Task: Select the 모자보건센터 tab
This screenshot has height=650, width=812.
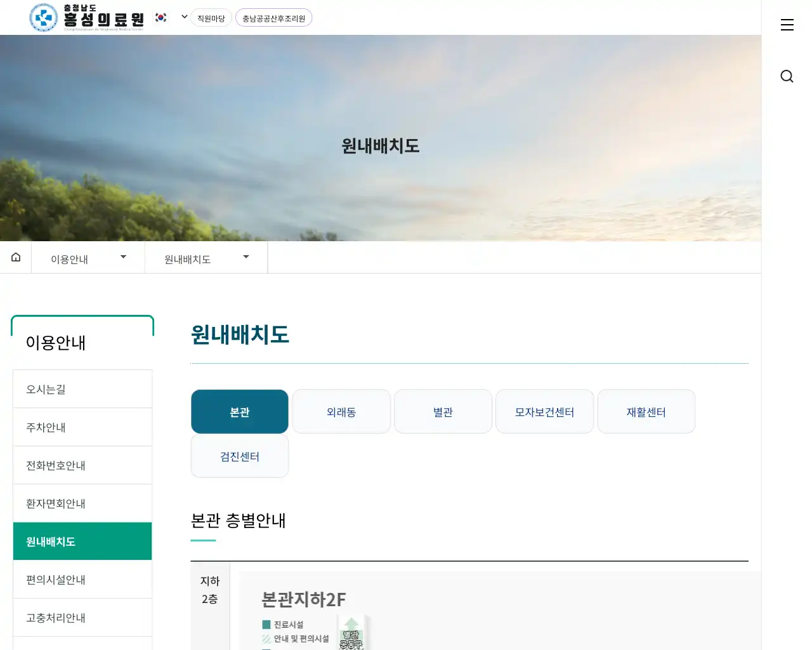Action: click(544, 412)
